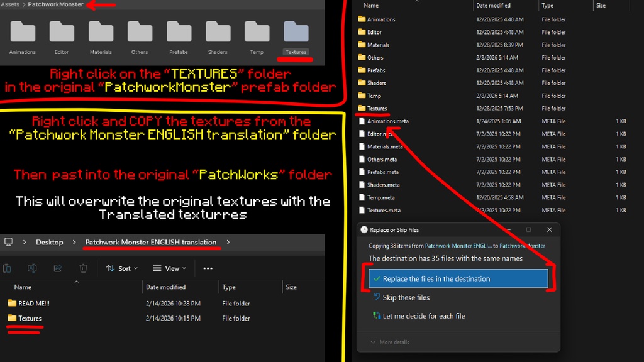Click Desktop in the breadcrumb path
This screenshot has width=644, height=362.
coord(49,241)
